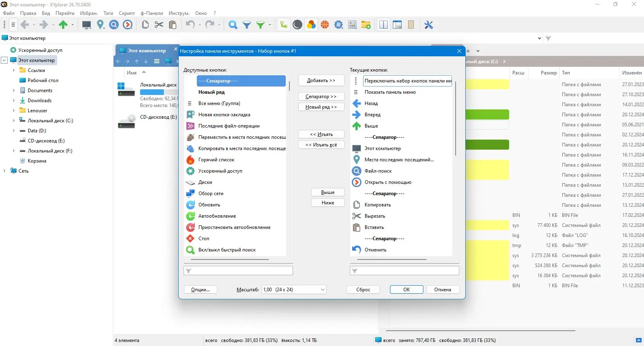Click the hamburger menu icon in main toolbar
This screenshot has width=644, height=346.
pos(13,25)
